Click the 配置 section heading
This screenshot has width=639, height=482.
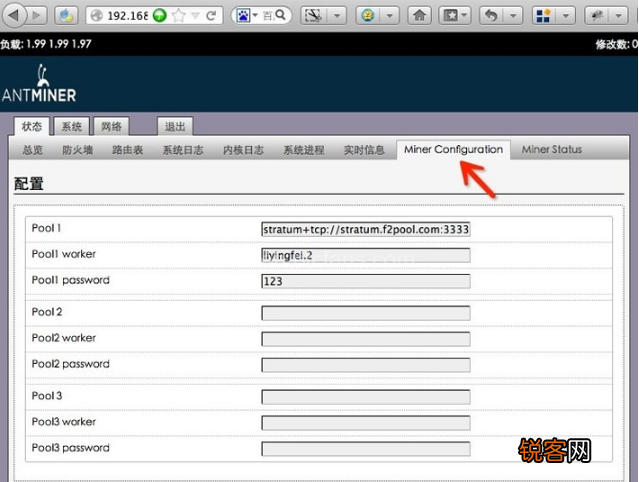[29, 183]
